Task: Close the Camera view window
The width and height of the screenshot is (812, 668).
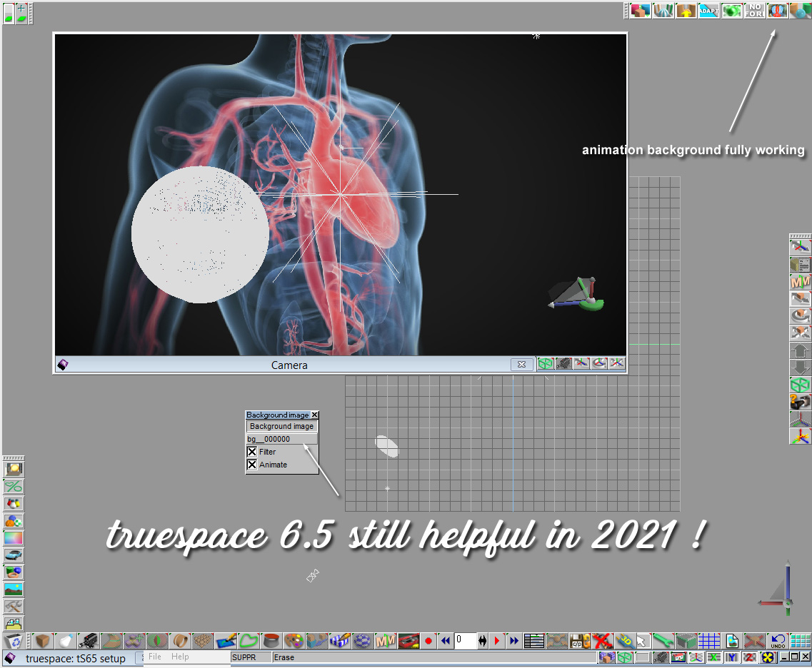Action: pos(521,364)
